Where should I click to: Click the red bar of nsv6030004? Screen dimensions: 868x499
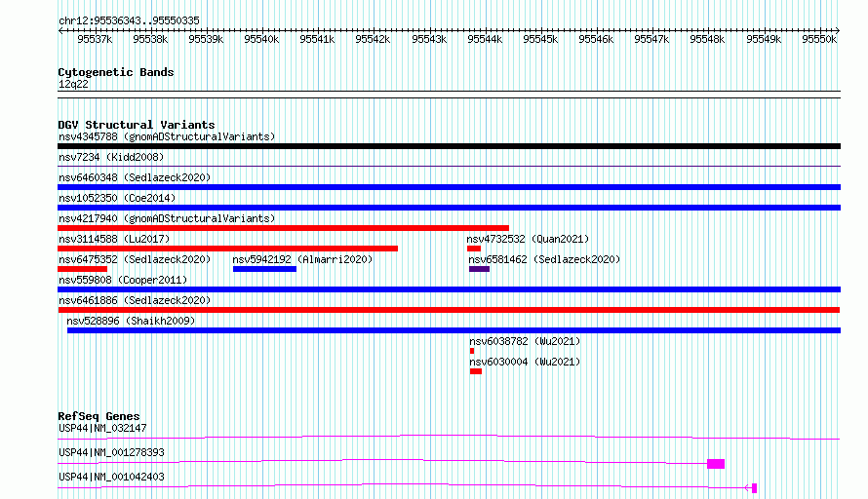(476, 371)
